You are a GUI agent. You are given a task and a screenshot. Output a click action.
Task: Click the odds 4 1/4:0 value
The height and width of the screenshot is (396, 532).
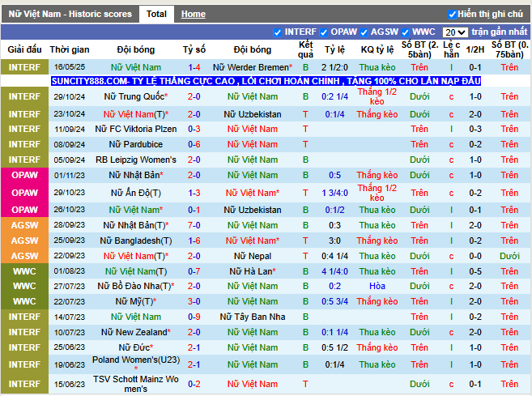[x=334, y=271]
